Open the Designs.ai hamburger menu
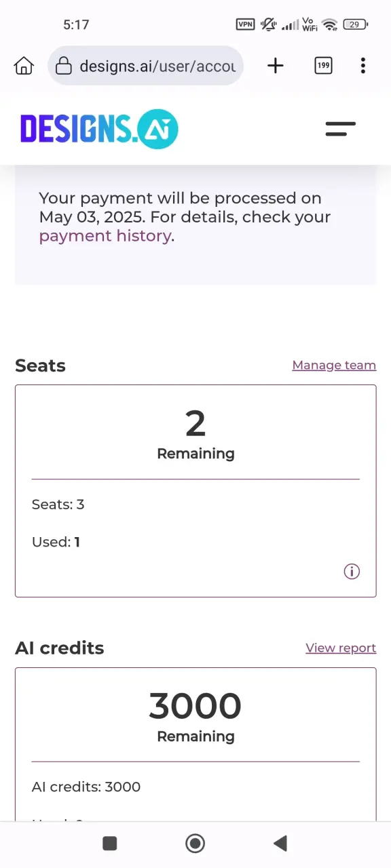Screen dimensions: 391x868 (341, 129)
